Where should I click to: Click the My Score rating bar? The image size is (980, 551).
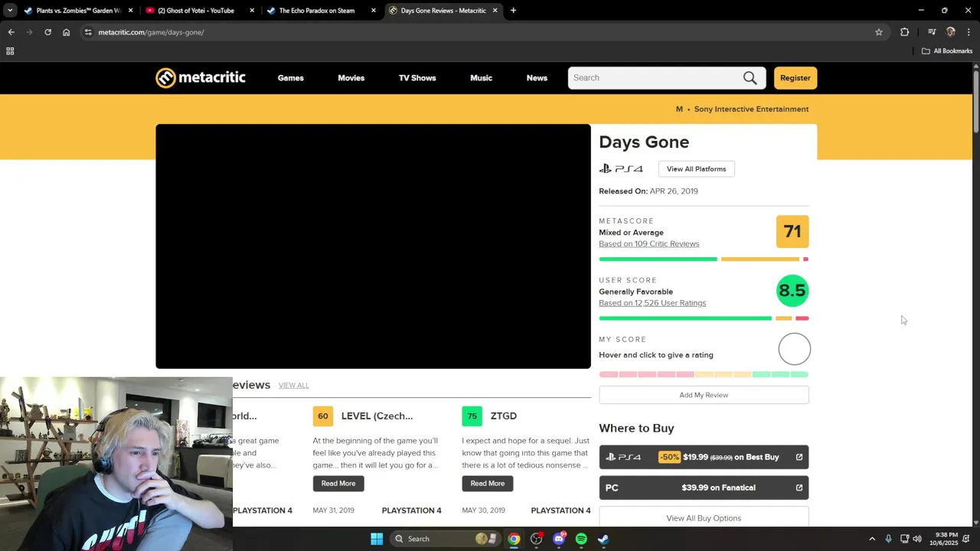pos(704,374)
